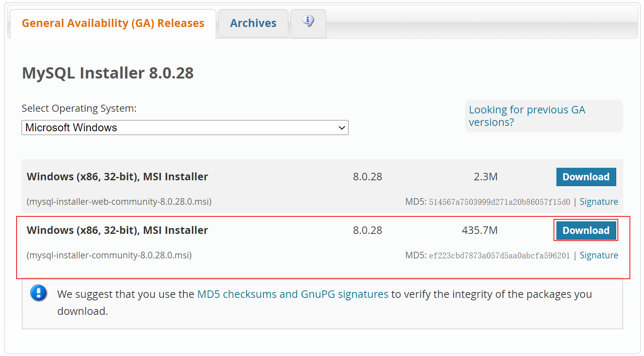Click MSI Installer title in the 435.7M row
The width and height of the screenshot is (644, 356).
tap(117, 231)
